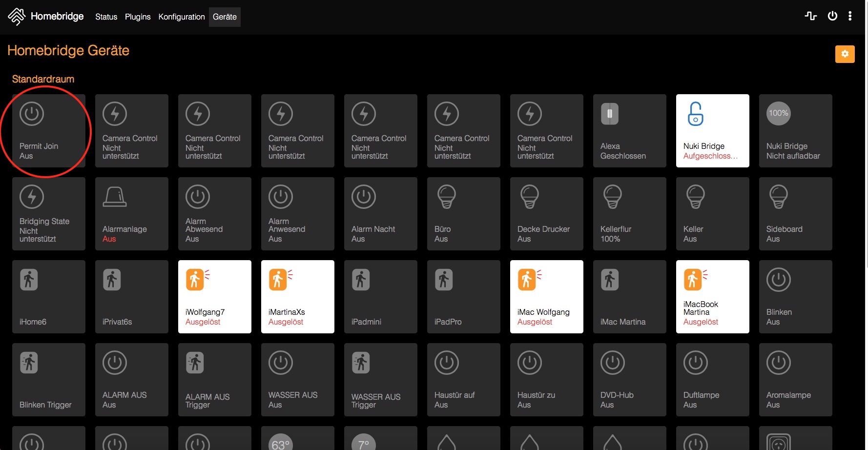Click the power restart icon in header

click(x=832, y=16)
